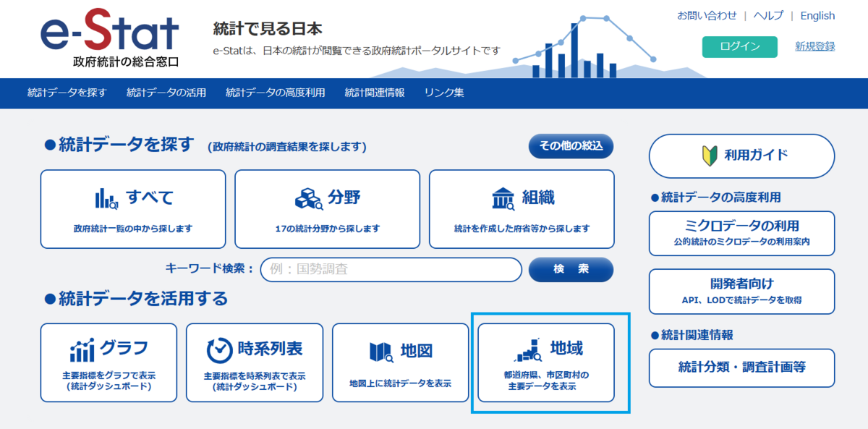This screenshot has width=868, height=429.
Task: Open the 時系列表 clock icon
Action: (x=219, y=350)
